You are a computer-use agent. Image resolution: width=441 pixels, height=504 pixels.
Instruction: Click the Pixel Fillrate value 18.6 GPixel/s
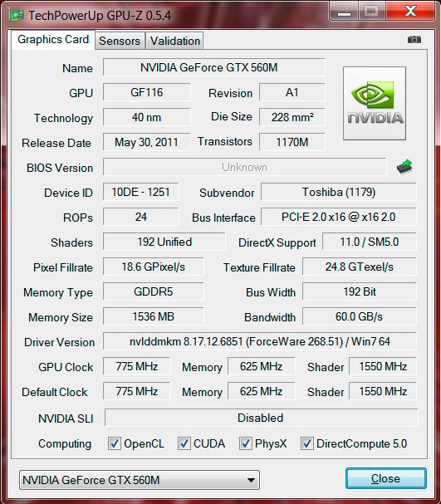pos(154,267)
